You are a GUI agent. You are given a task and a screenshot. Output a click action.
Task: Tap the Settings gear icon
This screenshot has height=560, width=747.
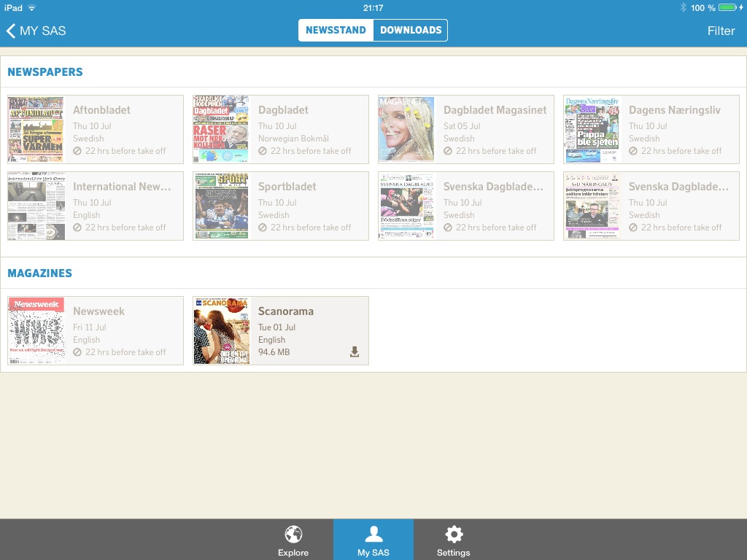coord(454,535)
